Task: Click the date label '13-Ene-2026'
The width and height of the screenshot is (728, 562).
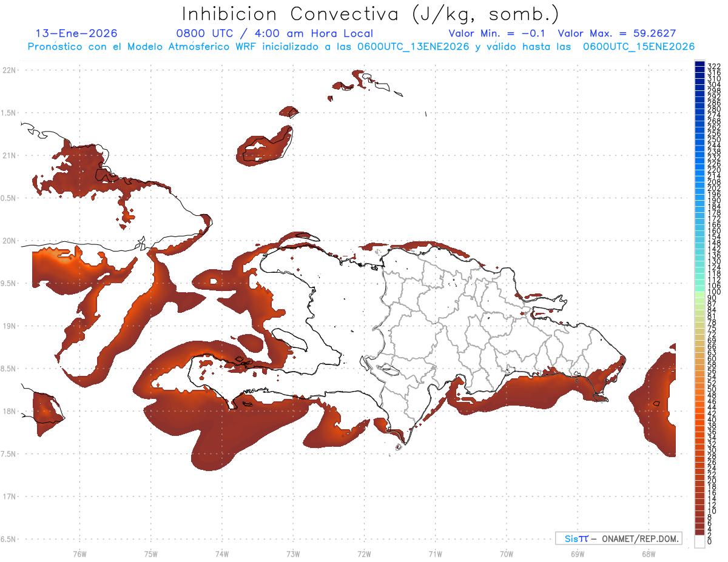Action: pos(76,33)
